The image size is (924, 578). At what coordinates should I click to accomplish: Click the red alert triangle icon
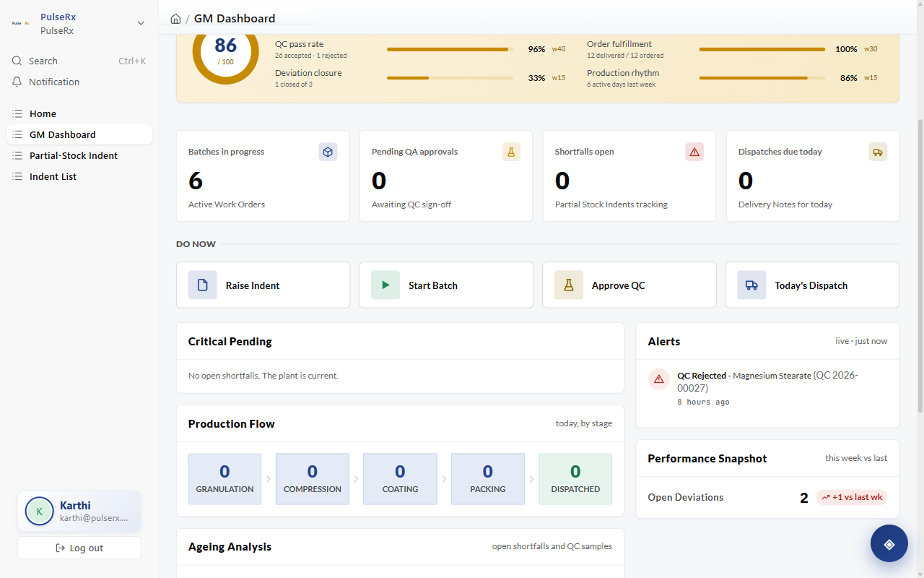coord(658,379)
